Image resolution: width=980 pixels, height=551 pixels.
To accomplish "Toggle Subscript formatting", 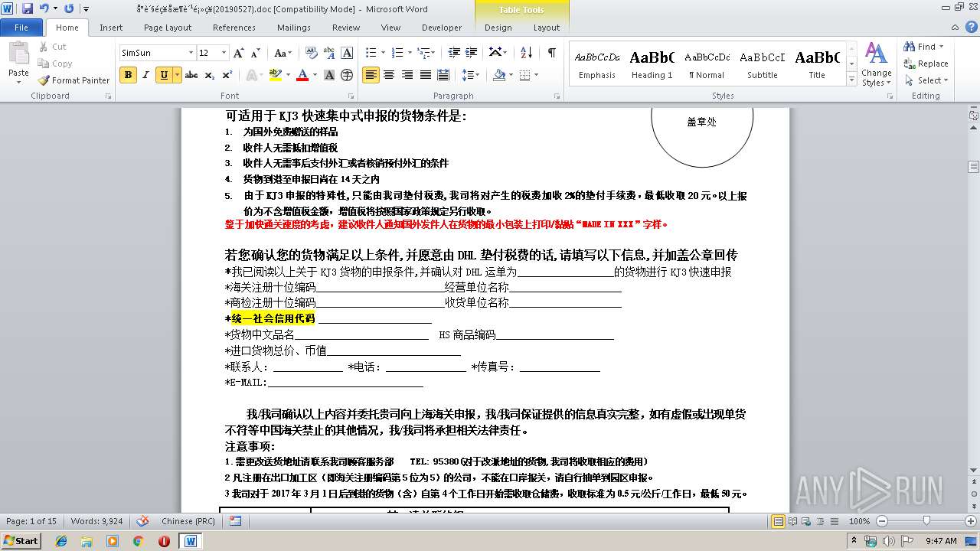I will pos(210,75).
